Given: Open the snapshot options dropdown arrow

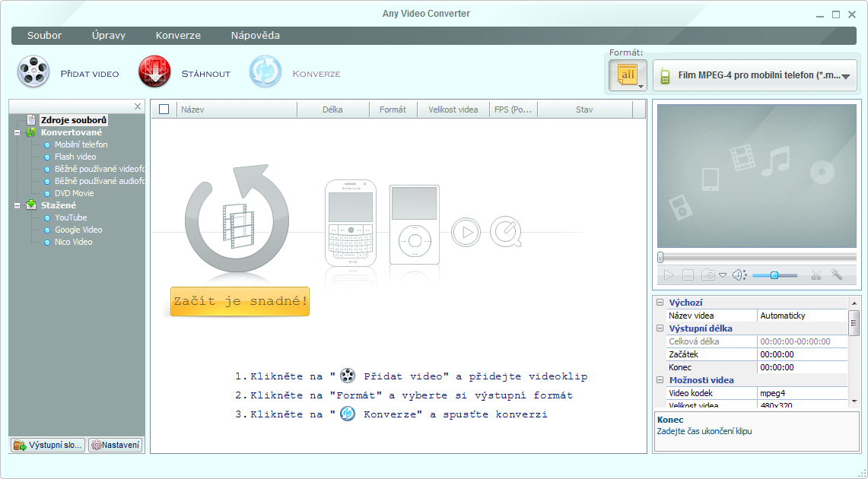Looking at the screenshot, I should tap(723, 275).
